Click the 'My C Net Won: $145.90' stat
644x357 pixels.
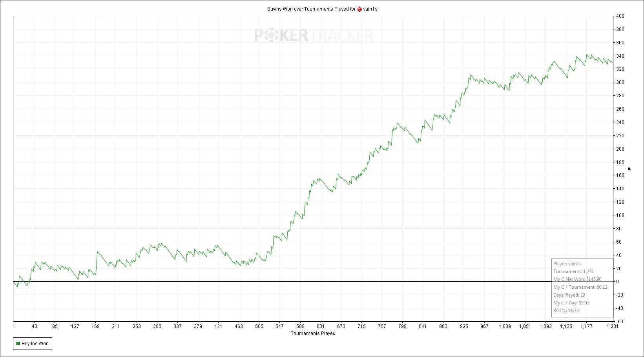(577, 279)
